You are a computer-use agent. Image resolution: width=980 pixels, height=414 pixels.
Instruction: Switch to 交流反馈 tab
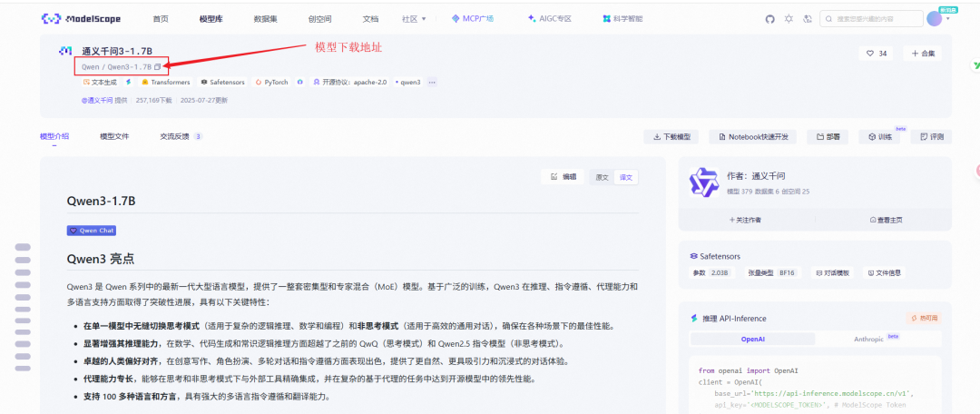click(181, 136)
